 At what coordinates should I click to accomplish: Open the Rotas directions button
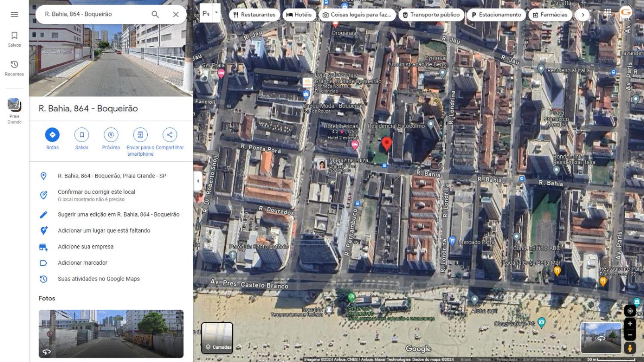(x=52, y=135)
